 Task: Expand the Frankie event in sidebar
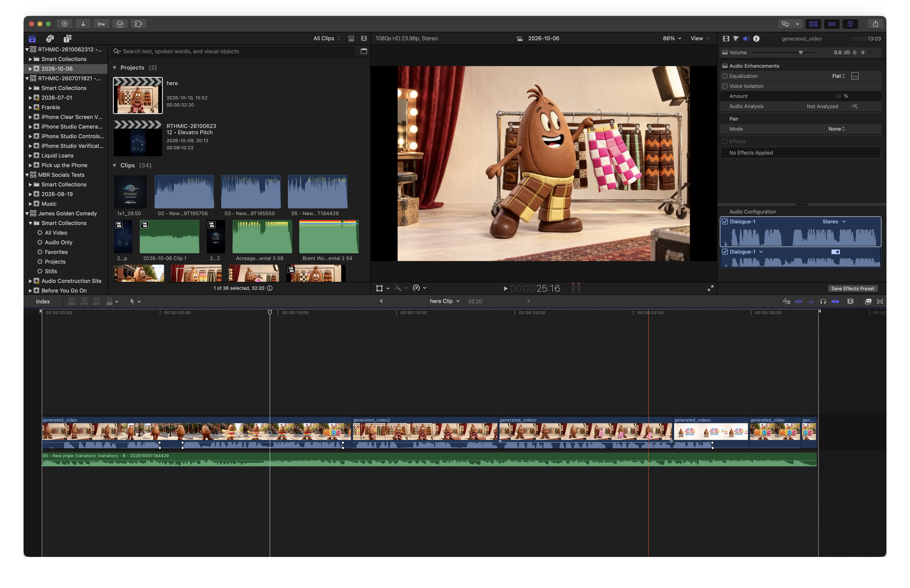[x=30, y=107]
